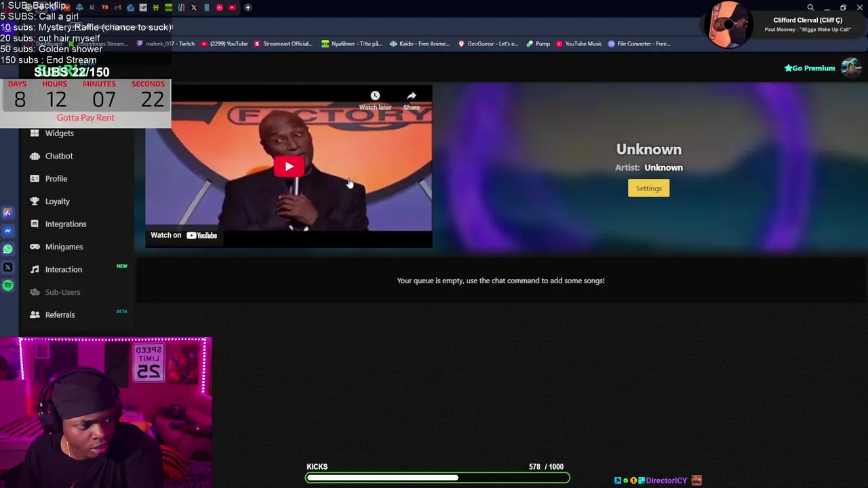Open a new browser tab with plus
The height and width of the screenshot is (488, 868).
pyautogui.click(x=248, y=7)
